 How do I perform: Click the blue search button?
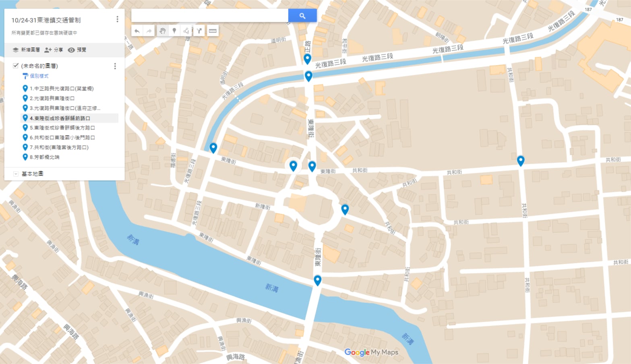coord(302,16)
